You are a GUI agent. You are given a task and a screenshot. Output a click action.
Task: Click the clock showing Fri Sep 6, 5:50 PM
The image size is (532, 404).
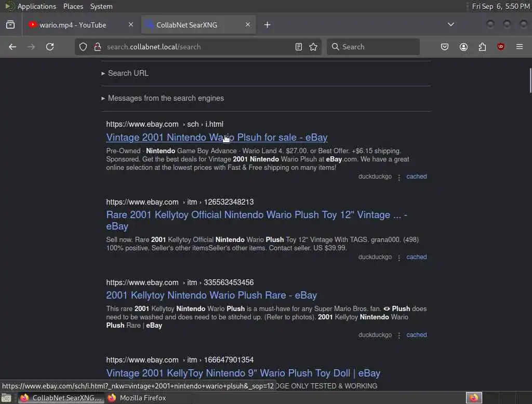500,6
